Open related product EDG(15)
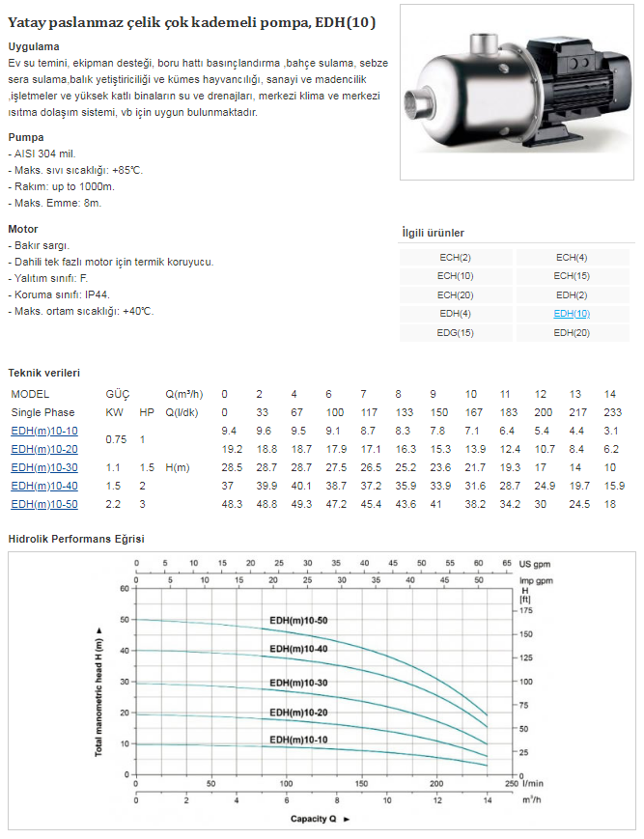644x839 pixels. click(455, 333)
